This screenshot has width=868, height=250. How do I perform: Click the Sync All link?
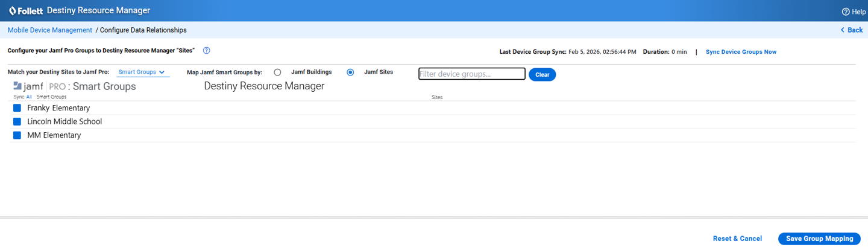[29, 97]
